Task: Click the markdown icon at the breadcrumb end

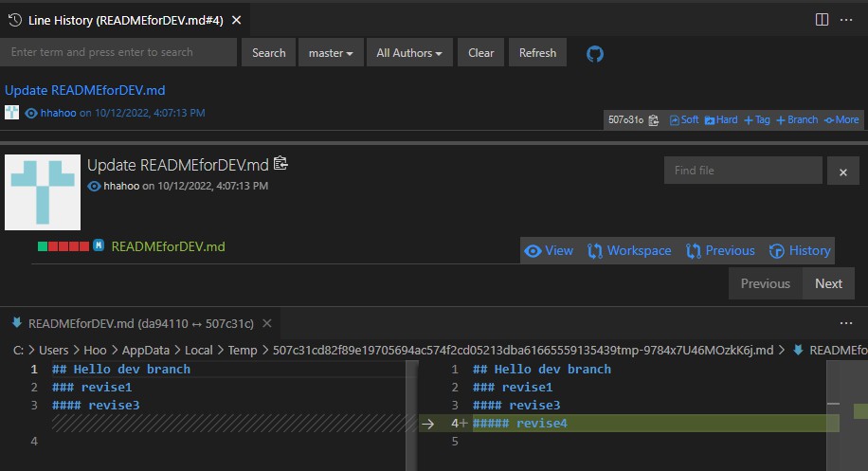Action: coord(798,350)
